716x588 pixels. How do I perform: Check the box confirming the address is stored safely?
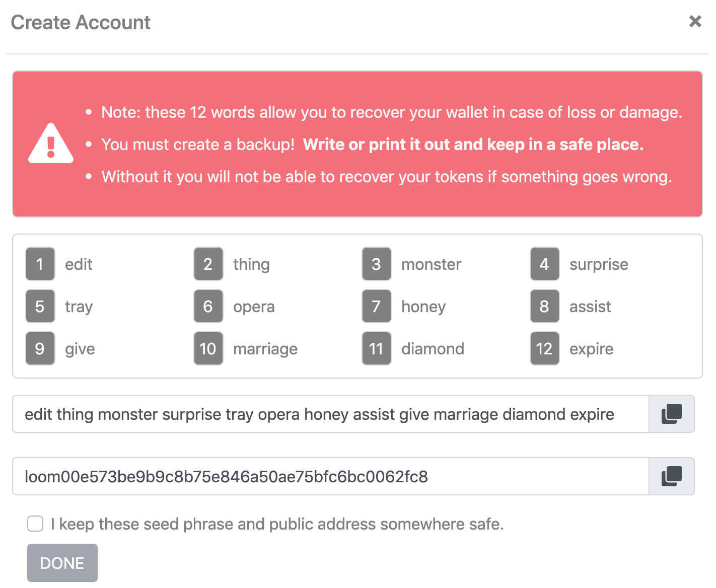(35, 524)
